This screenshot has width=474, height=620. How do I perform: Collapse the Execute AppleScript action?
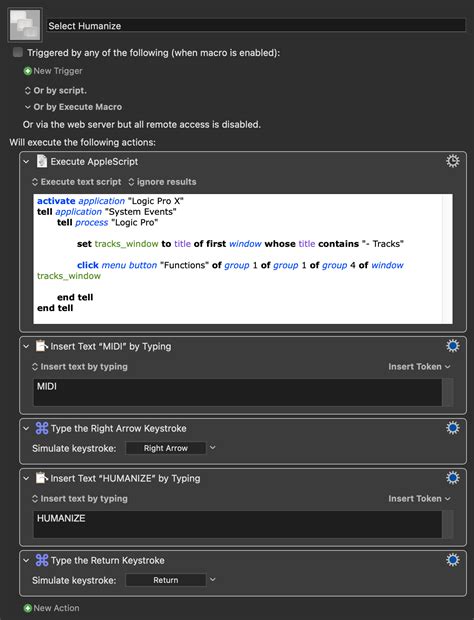26,162
